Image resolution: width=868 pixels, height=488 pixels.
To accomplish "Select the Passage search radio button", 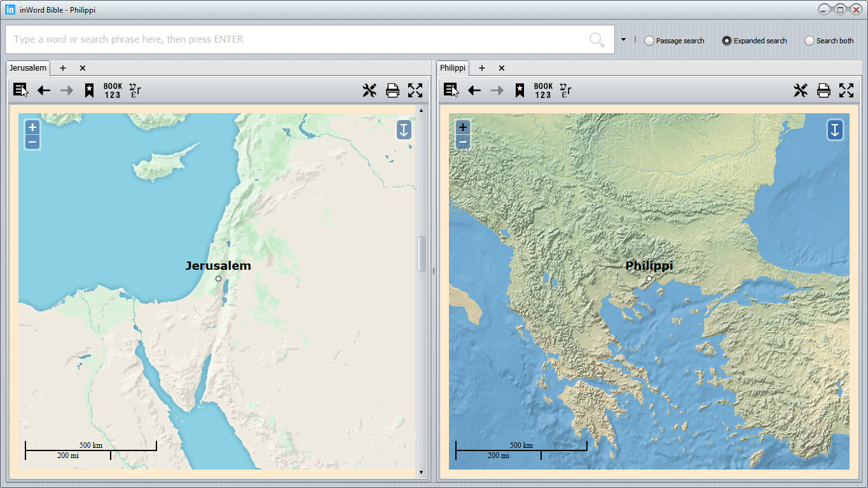I will 649,41.
